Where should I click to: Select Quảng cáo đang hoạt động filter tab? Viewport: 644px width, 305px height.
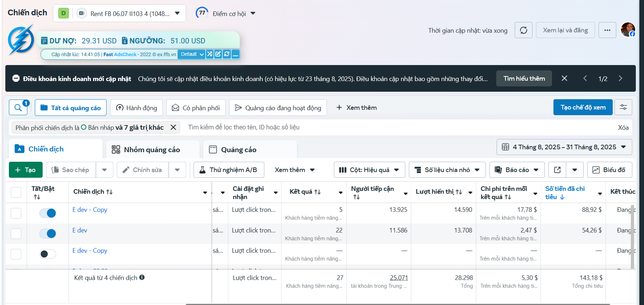278,108
